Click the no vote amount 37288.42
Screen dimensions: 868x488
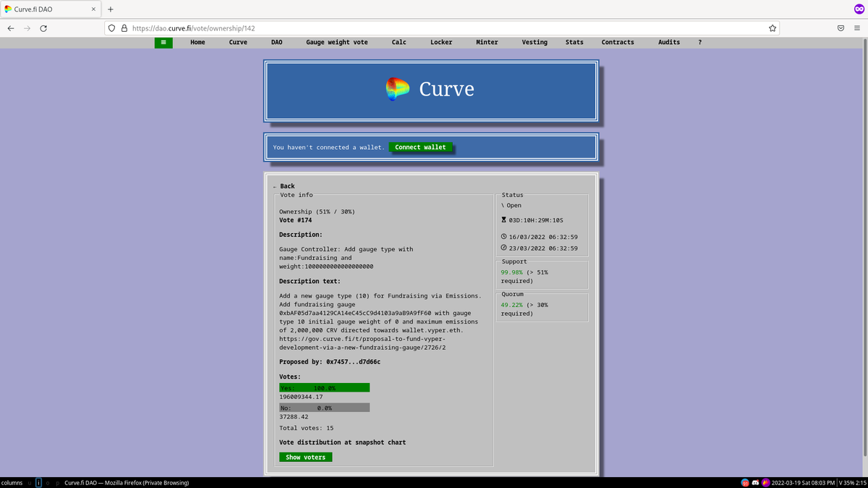294,417
